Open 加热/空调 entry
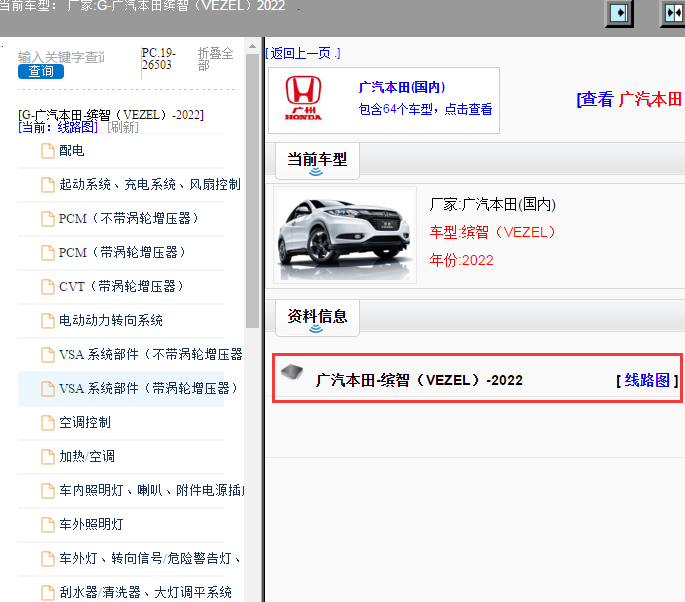This screenshot has height=602, width=685. [x=87, y=457]
